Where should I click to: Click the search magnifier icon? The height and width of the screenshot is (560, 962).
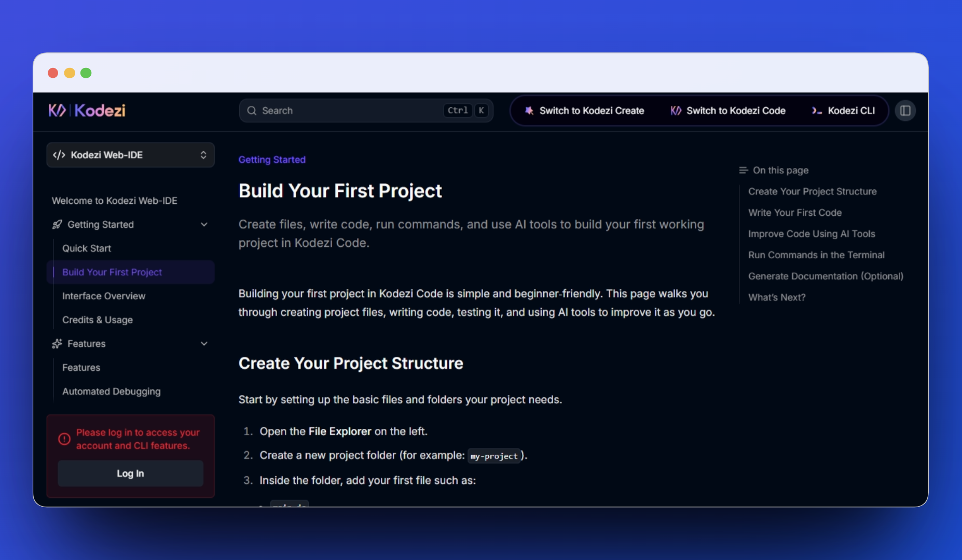[x=252, y=110]
